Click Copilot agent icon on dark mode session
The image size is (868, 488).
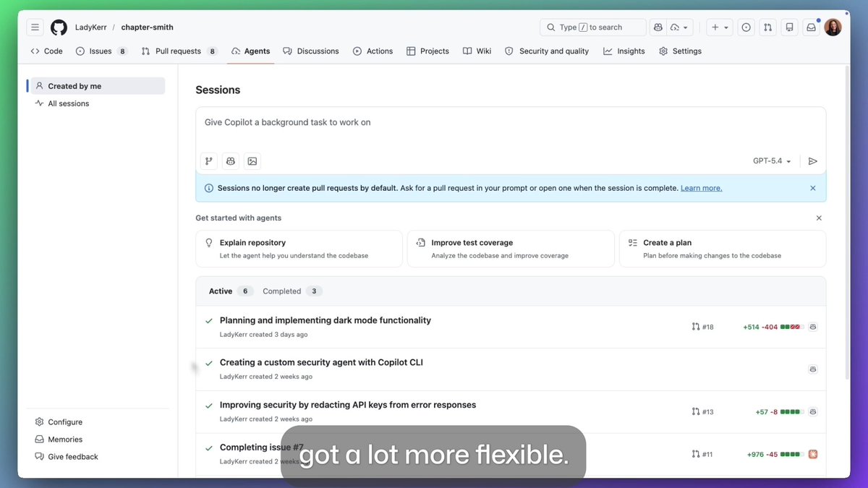pos(813,327)
